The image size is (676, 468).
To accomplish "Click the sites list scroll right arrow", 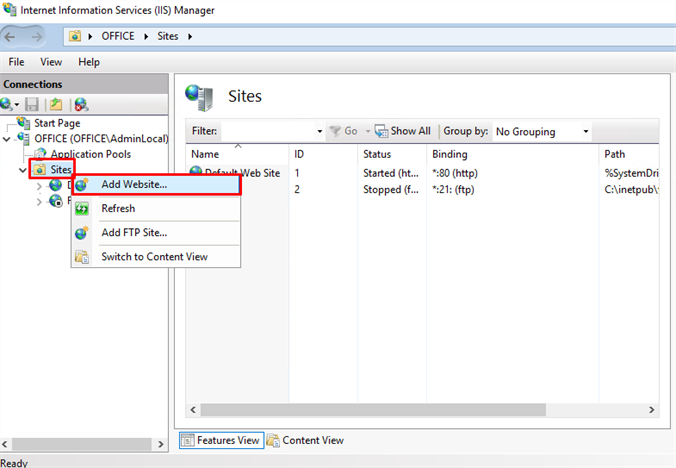I will coord(651,410).
